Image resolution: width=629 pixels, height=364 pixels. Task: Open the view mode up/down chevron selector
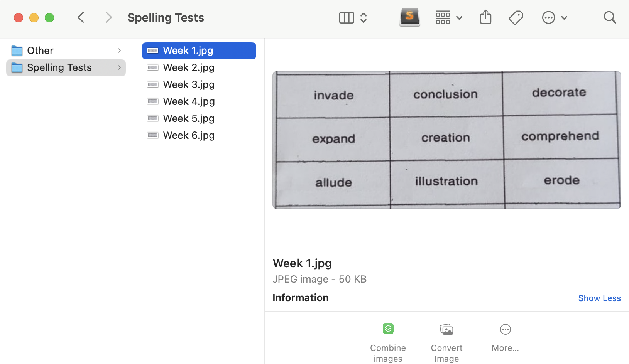[364, 18]
